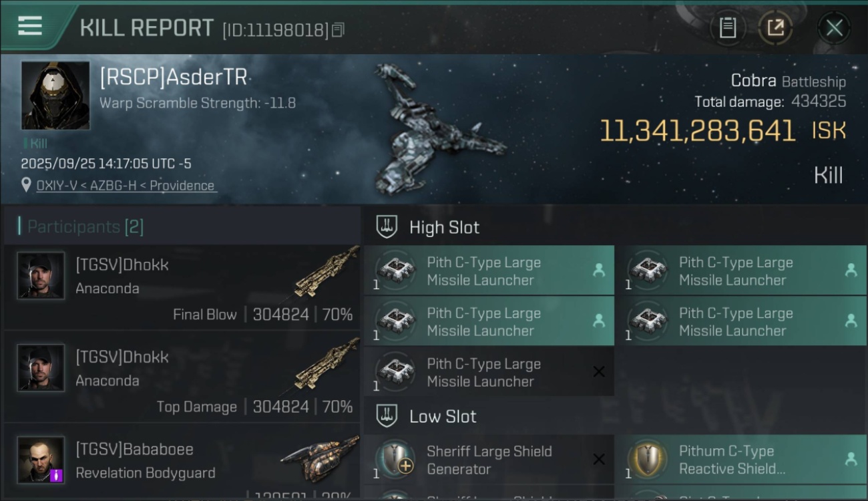Click Bababoee's portrait with purple badge
The width and height of the screenshot is (868, 501).
[x=41, y=460]
